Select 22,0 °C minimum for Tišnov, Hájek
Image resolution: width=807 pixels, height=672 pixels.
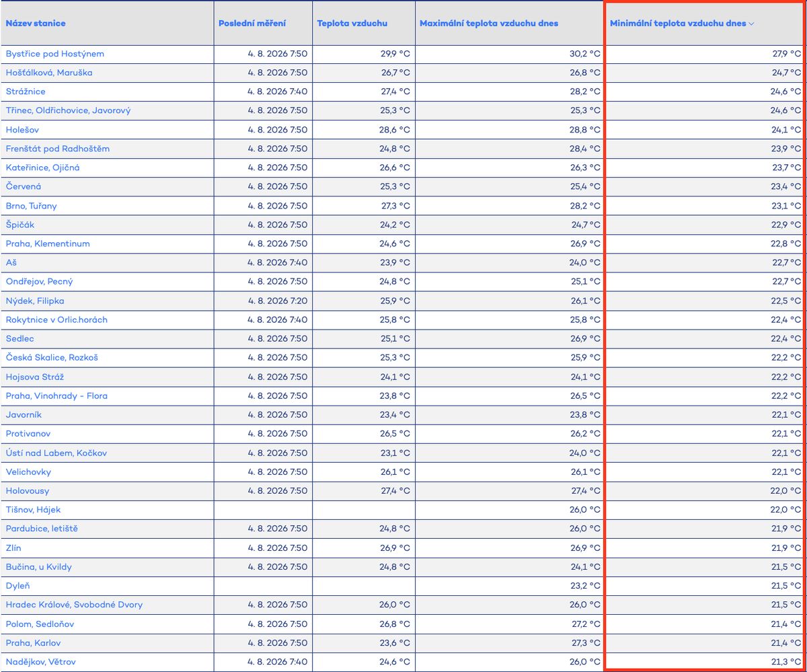pyautogui.click(x=785, y=510)
